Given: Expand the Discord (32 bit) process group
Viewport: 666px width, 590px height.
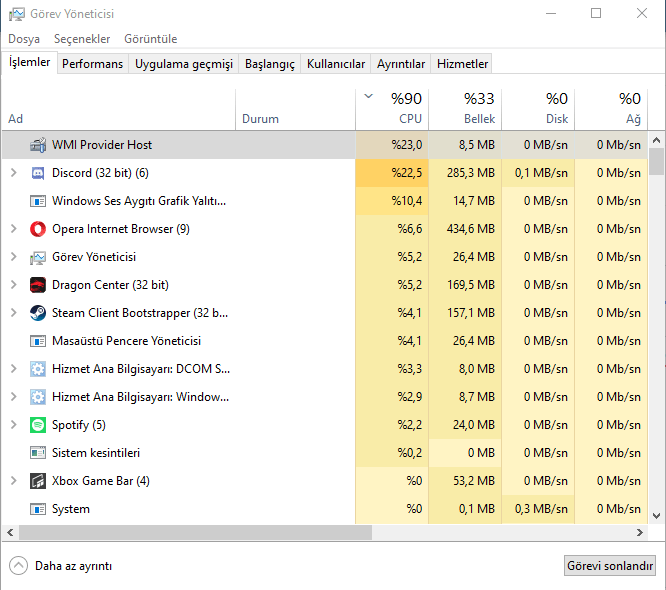Looking at the screenshot, I should (x=14, y=173).
